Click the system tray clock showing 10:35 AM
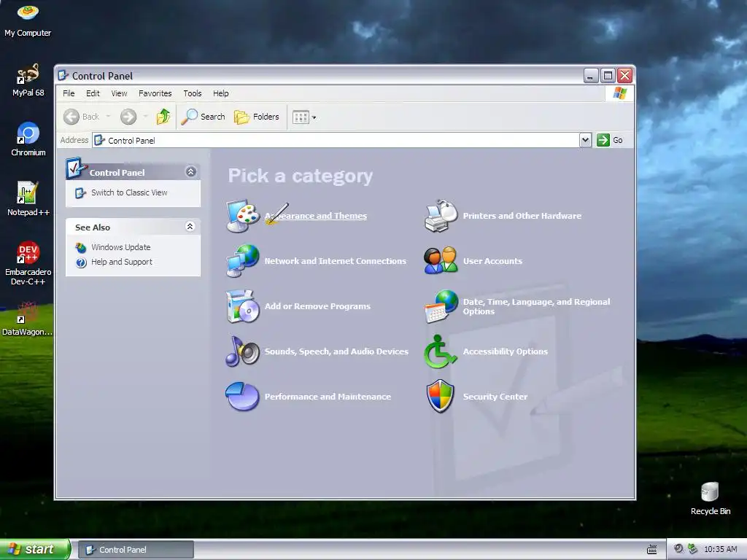 tap(720, 549)
